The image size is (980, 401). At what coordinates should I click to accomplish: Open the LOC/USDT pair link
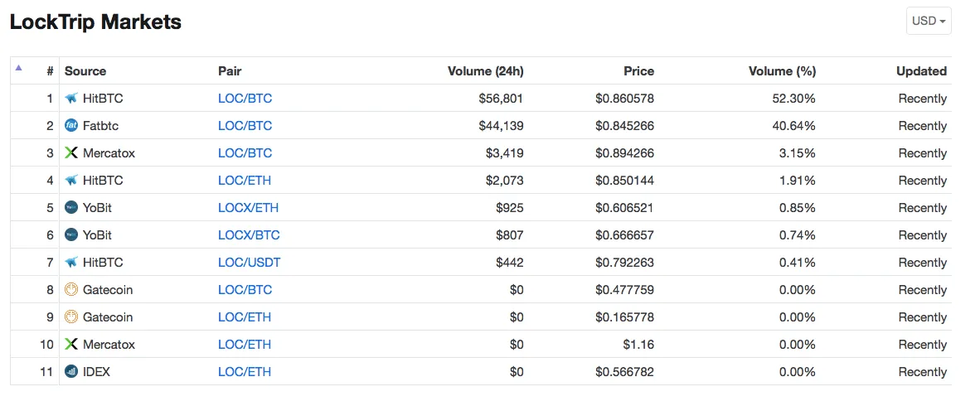[250, 263]
